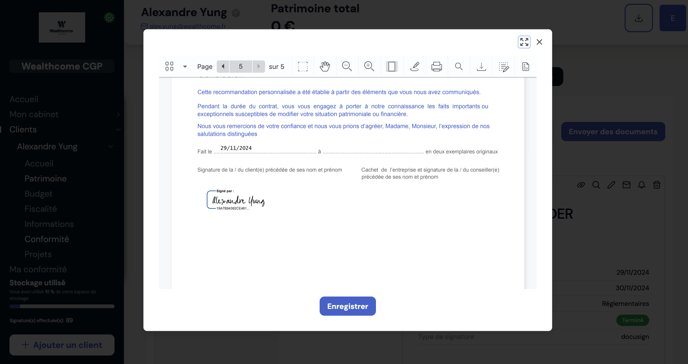688x364 pixels.
Task: Go to Accueil in the main sidebar
Action: 24,100
